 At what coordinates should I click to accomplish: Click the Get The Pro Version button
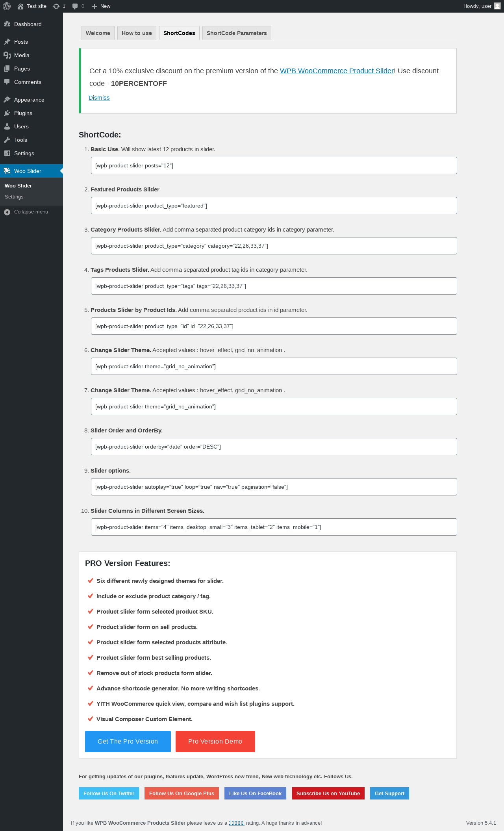[x=128, y=742]
